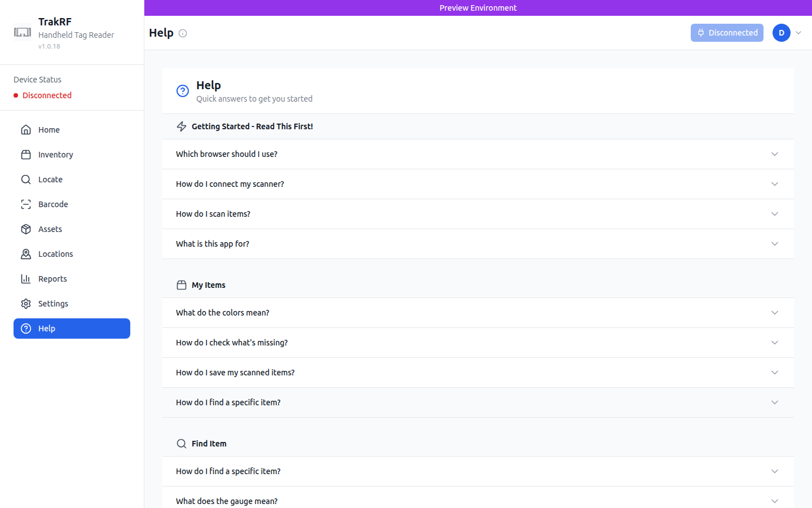Click the Disconnected device status text

[x=46, y=95]
